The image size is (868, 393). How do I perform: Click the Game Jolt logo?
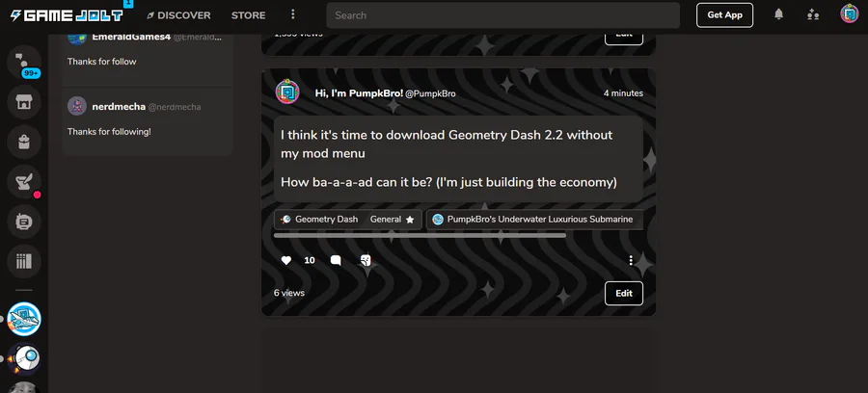(67, 14)
